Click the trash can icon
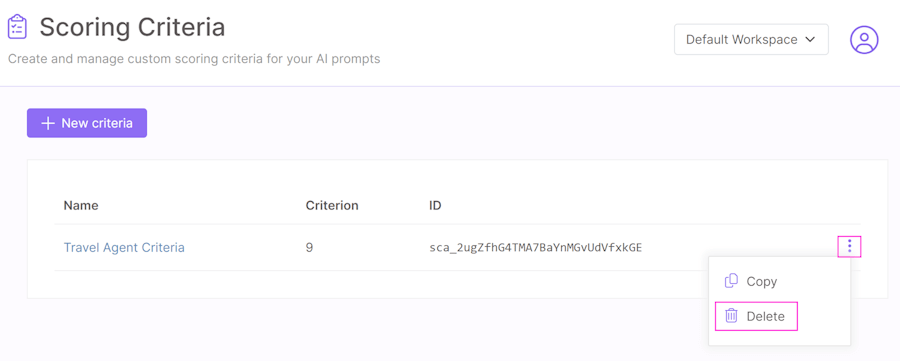 pos(731,316)
